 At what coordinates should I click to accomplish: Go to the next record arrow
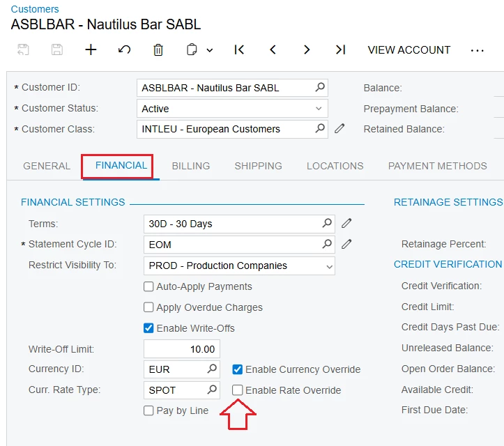click(x=307, y=49)
